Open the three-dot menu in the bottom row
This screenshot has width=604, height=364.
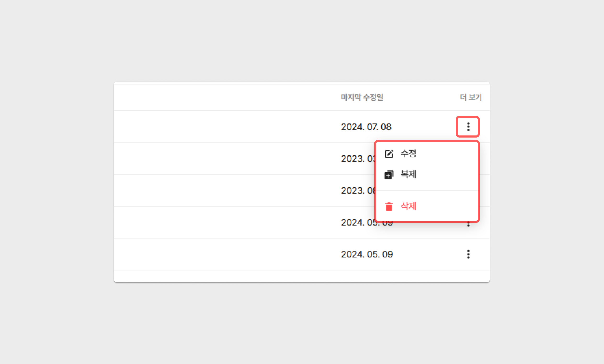468,254
